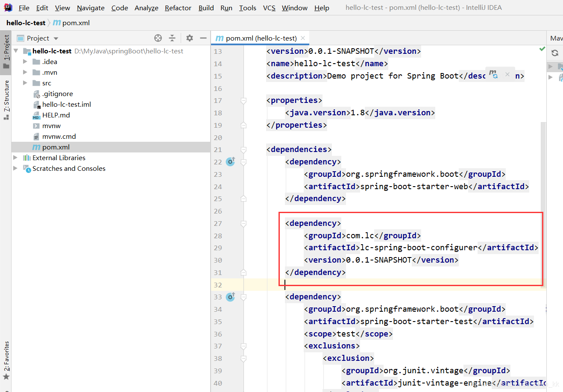Close the pom.xml editor tab
This screenshot has height=392, width=563.
(303, 38)
